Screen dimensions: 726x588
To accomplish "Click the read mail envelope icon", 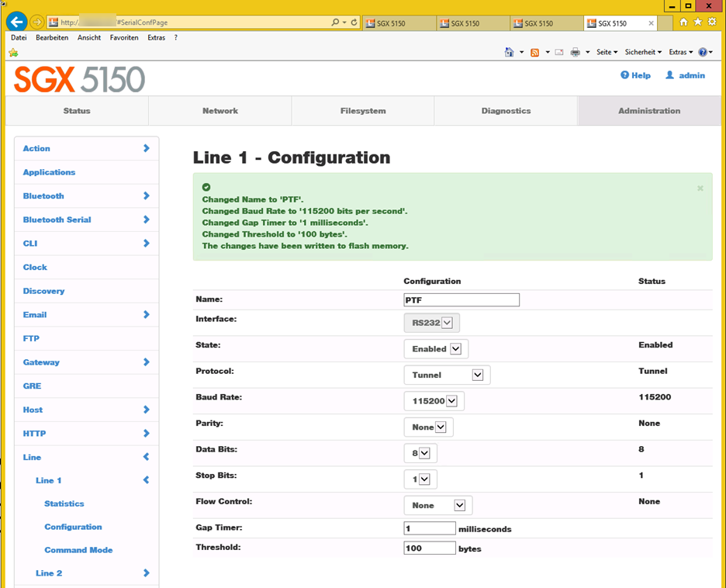I will point(559,52).
